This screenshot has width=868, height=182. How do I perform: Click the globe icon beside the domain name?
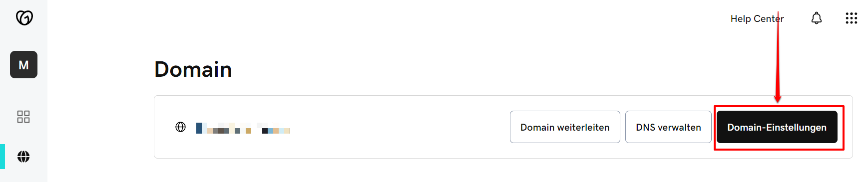point(180,127)
